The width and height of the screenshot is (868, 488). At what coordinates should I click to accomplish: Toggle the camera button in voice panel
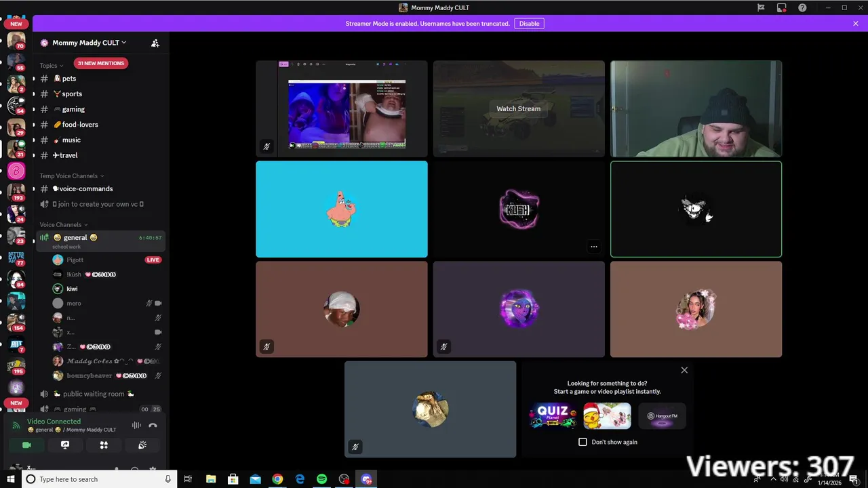26,445
